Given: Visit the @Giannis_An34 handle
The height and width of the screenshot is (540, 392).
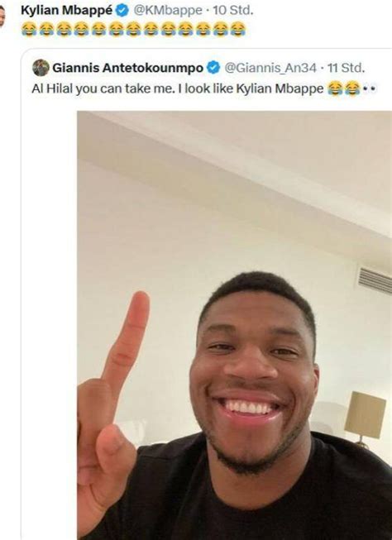Looking at the screenshot, I should 270,68.
